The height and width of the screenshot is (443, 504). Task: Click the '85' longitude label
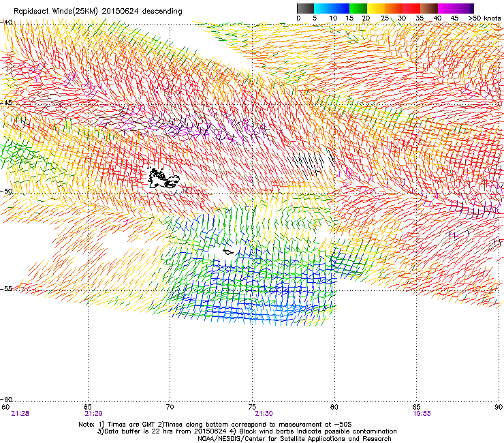coord(417,407)
